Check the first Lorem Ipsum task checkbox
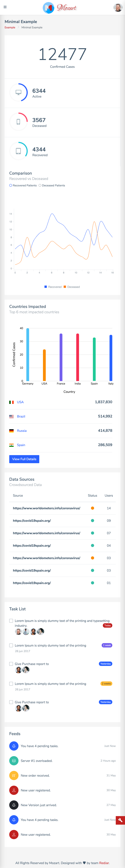 click(x=11, y=621)
